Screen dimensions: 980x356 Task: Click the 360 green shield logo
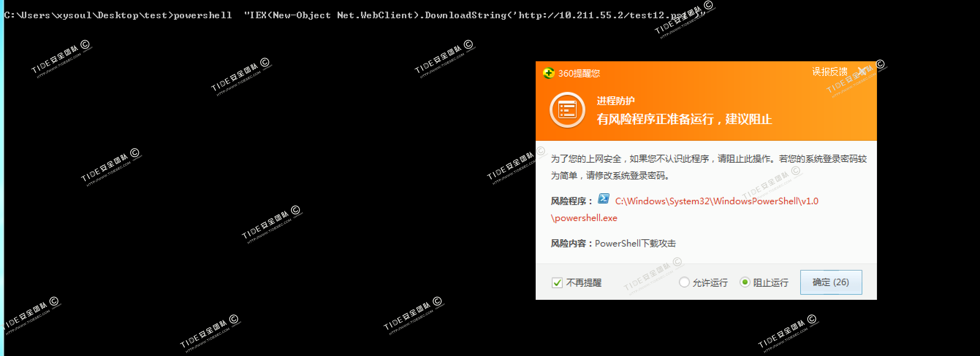pos(549,73)
